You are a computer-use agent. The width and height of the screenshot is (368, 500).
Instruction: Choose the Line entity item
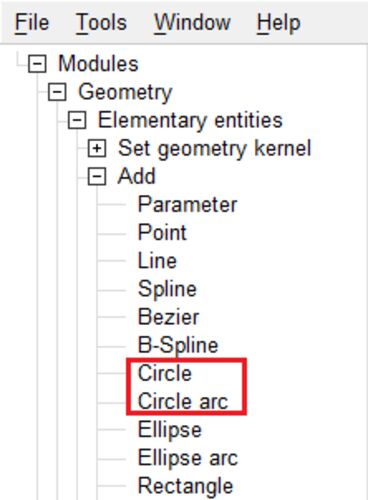[x=157, y=261]
